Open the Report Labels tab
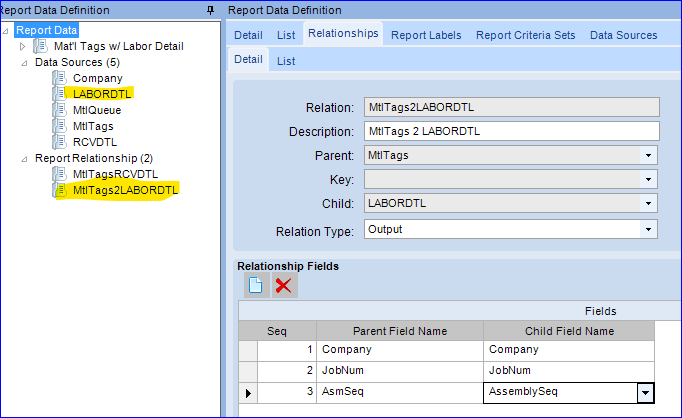This screenshot has height=418, width=682. click(426, 35)
